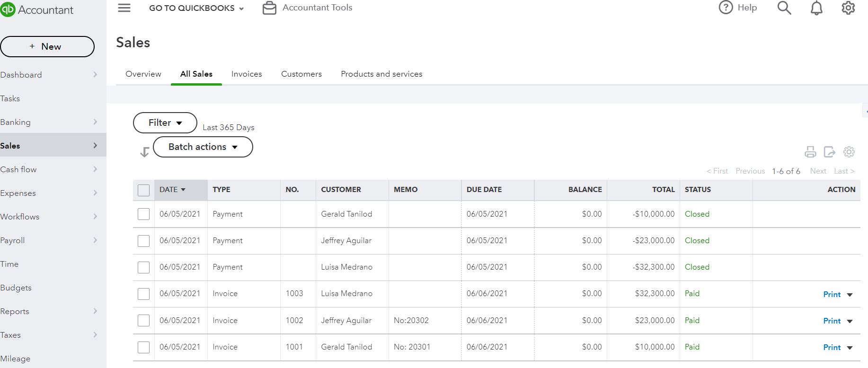Open table settings gear icon
868x368 pixels.
click(849, 152)
